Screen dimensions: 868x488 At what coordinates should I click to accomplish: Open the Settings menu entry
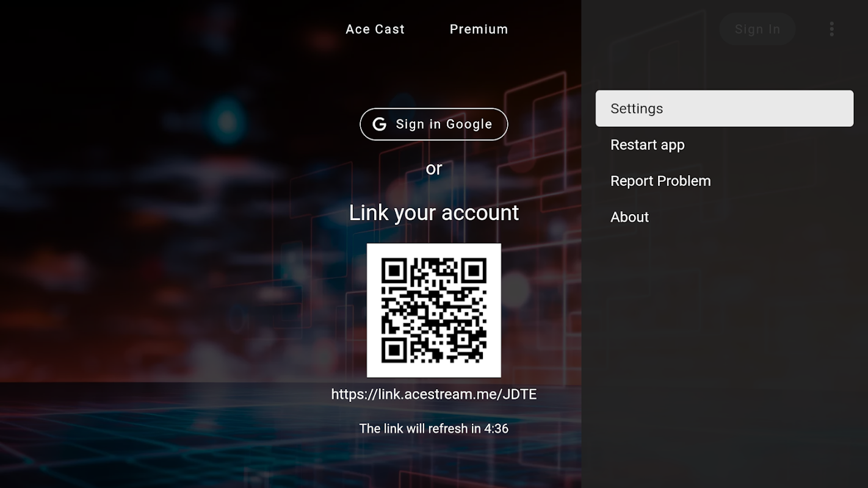click(x=725, y=109)
